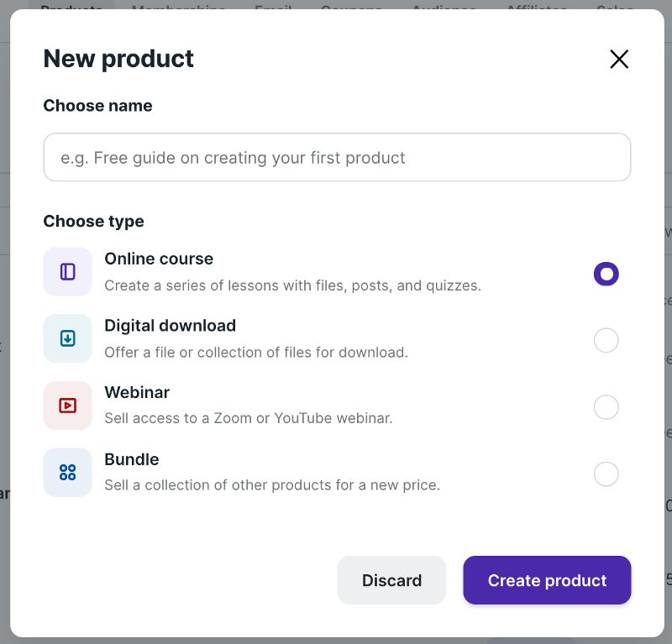The width and height of the screenshot is (672, 644).
Task: Click the "Bundle" title text
Action: [x=132, y=460]
